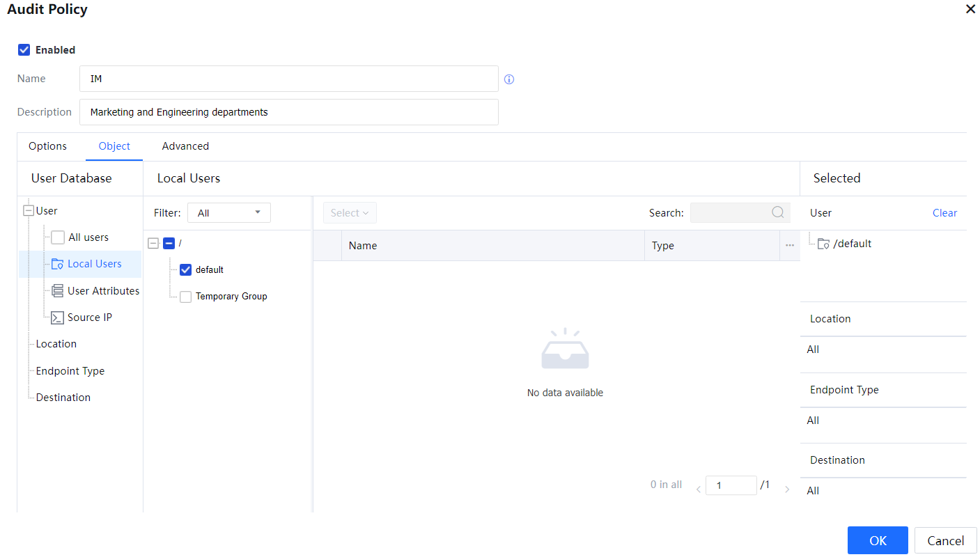Click the OK button
The width and height of the screenshot is (980, 557).
pyautogui.click(x=877, y=540)
